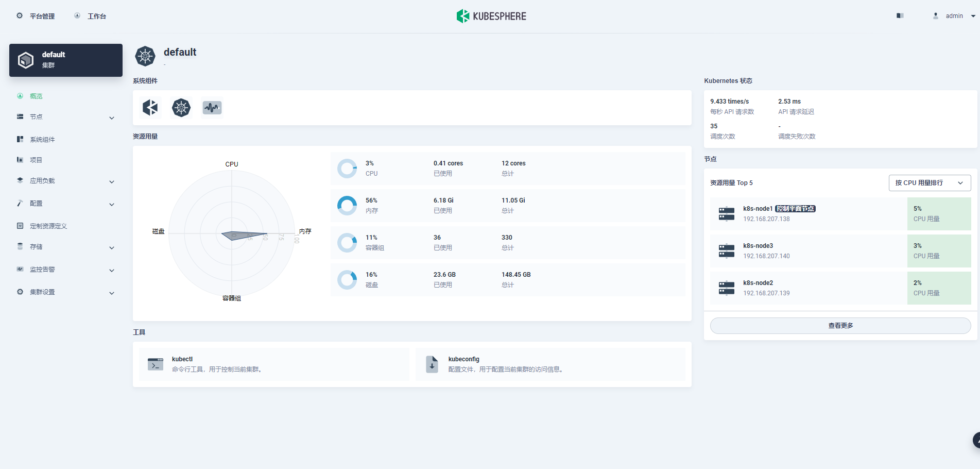Viewport: 980px width, 469px height.
Task: Click the resource usage radar chart
Action: (232, 233)
